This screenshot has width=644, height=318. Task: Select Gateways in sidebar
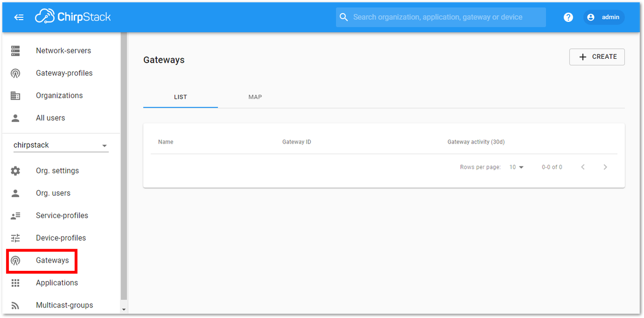pyautogui.click(x=61, y=260)
